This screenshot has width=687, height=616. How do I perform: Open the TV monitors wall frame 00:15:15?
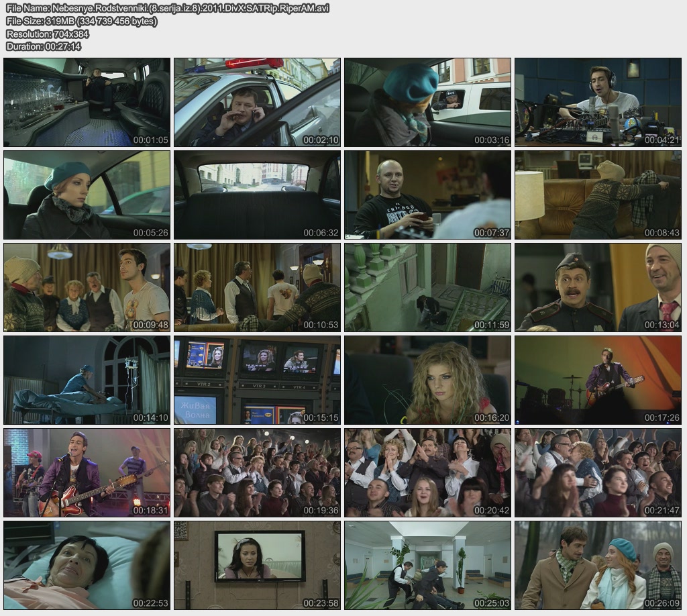(258, 380)
